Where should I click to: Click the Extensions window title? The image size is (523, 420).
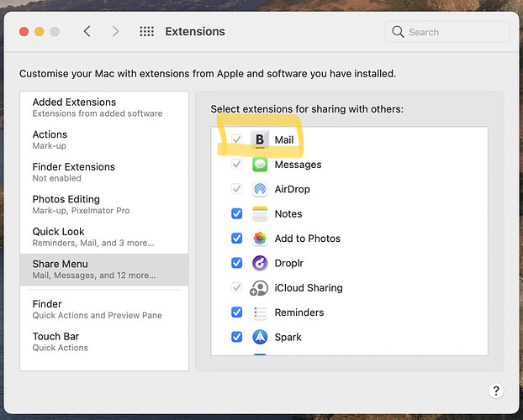tap(195, 31)
